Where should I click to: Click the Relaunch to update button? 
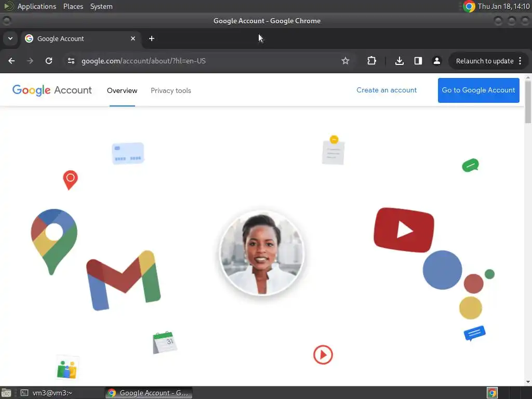(485, 61)
